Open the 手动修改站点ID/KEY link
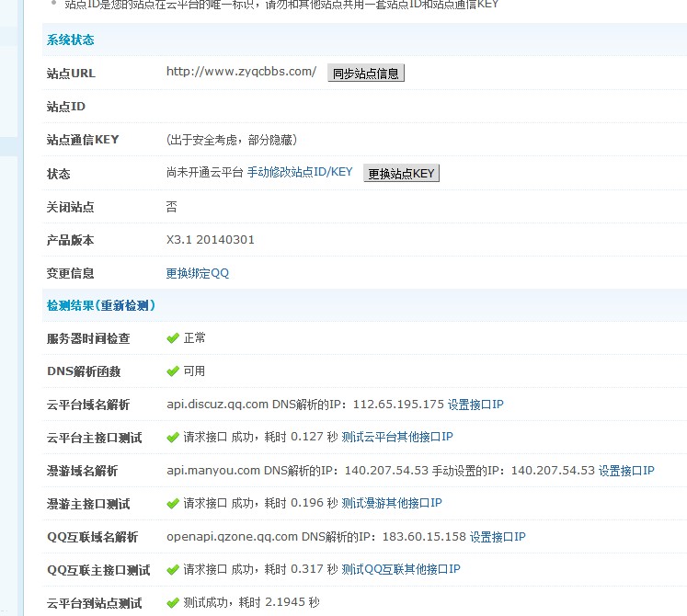The height and width of the screenshot is (616, 687). point(300,172)
